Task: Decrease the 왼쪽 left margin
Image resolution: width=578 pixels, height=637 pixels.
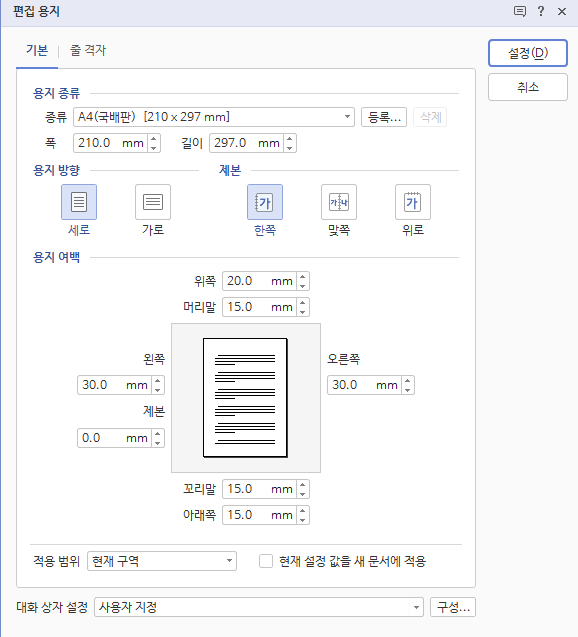Action: point(158,390)
